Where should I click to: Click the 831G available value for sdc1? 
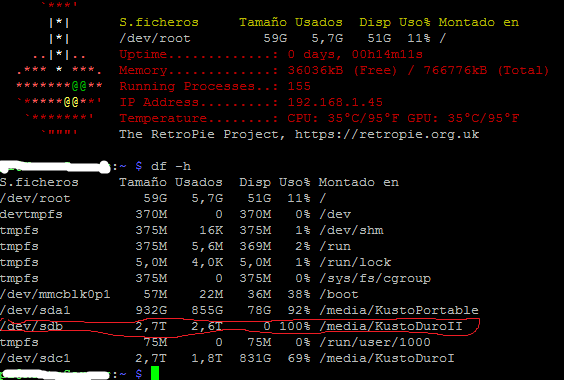[x=255, y=358]
